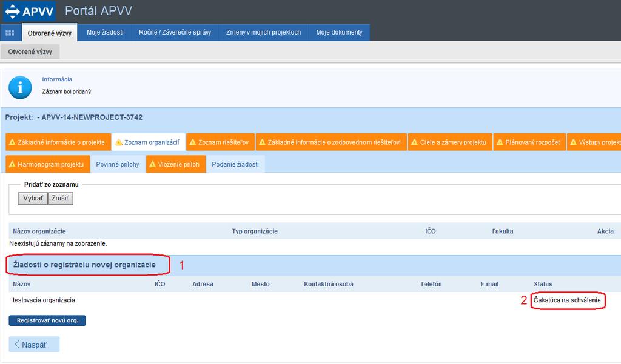Open Moje žiadosti tab
The image size is (621, 364).
coord(105,33)
